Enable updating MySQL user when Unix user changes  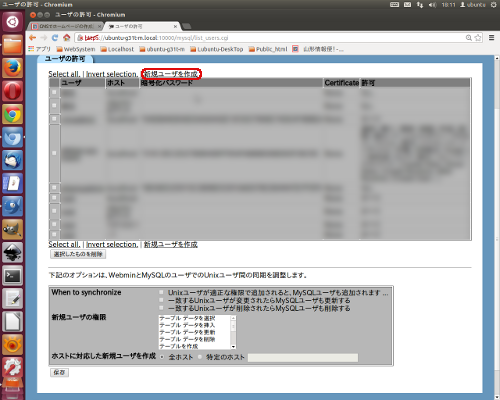(x=161, y=300)
